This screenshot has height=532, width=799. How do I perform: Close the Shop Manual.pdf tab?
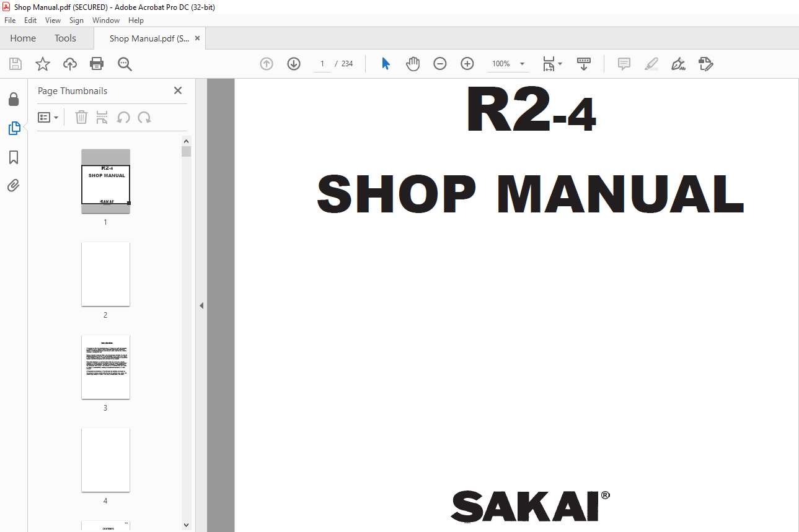[197, 38]
